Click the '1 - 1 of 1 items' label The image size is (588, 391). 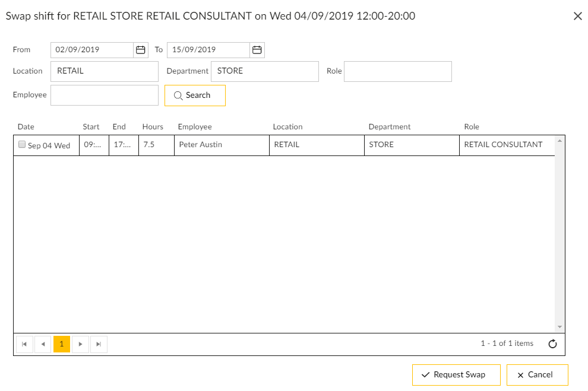point(507,344)
